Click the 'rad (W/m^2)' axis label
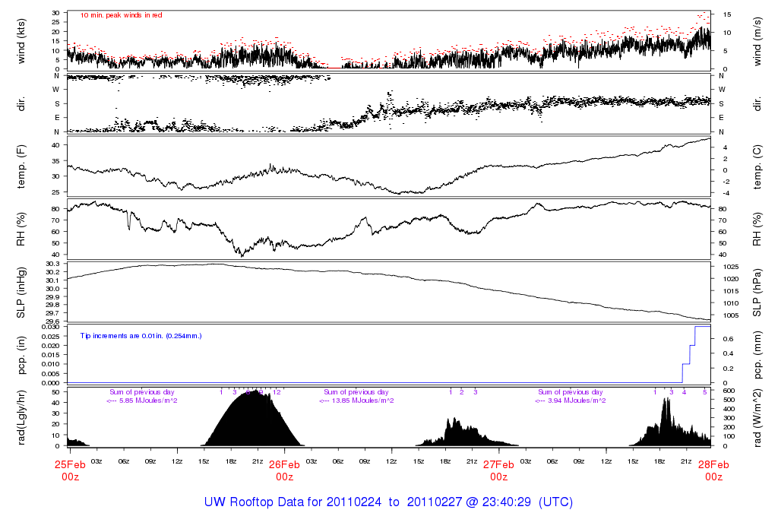 click(x=757, y=418)
